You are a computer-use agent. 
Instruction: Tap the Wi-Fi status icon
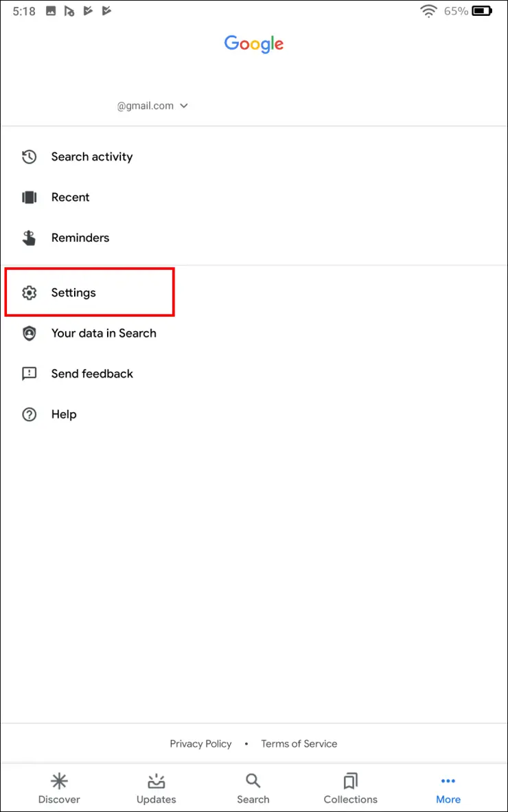point(429,11)
